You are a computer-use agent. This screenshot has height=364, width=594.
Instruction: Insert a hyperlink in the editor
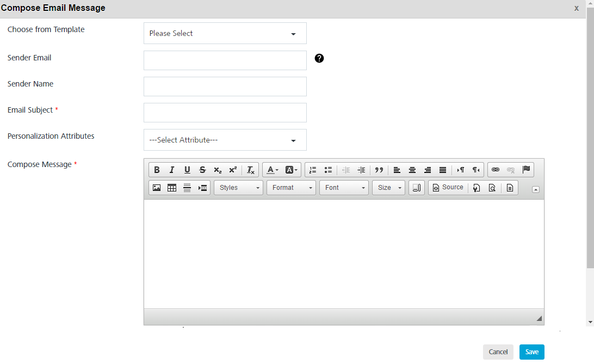point(496,170)
